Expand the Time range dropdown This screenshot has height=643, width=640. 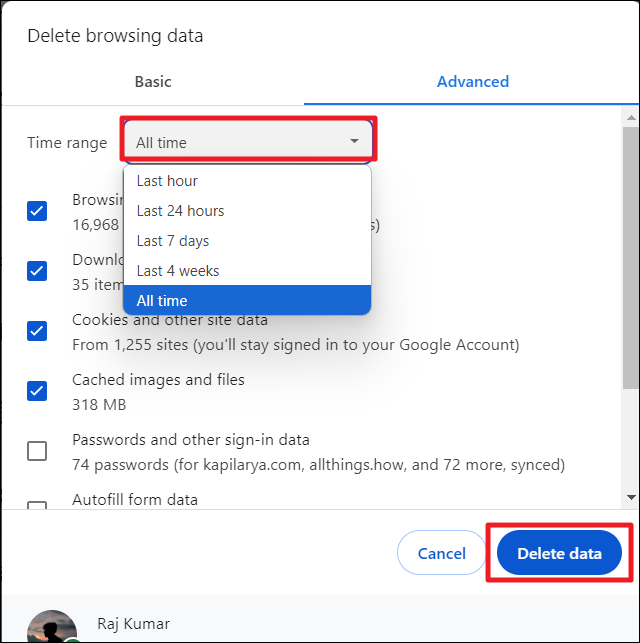pyautogui.click(x=247, y=142)
